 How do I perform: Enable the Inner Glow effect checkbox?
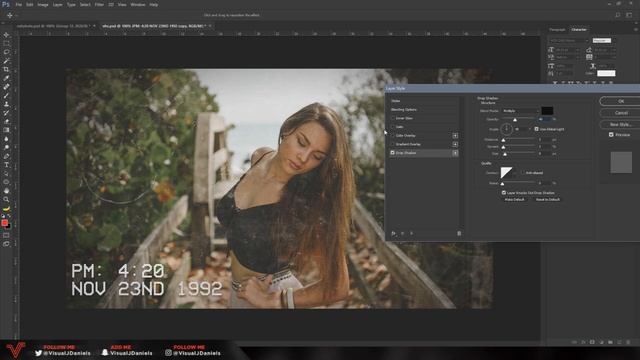(393, 118)
